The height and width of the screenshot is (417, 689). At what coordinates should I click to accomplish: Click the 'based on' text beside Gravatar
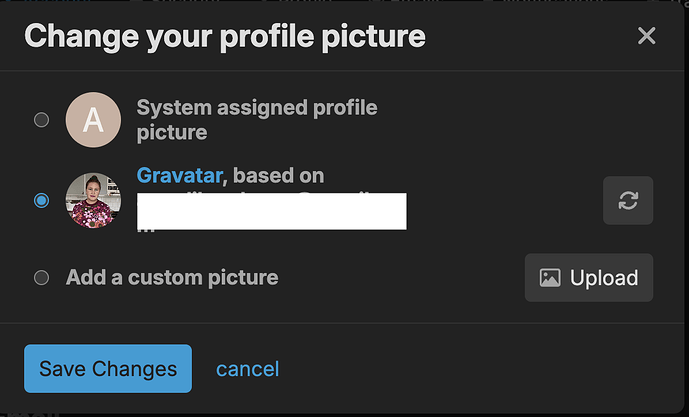[279, 176]
